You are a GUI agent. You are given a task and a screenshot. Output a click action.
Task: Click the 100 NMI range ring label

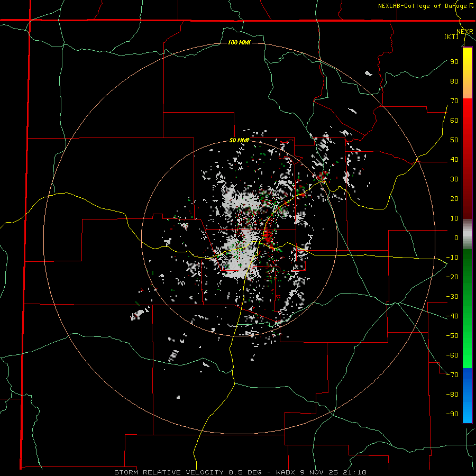239,42
